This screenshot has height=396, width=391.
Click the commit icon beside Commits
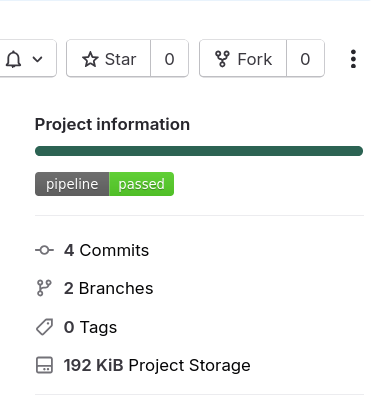pyautogui.click(x=44, y=250)
